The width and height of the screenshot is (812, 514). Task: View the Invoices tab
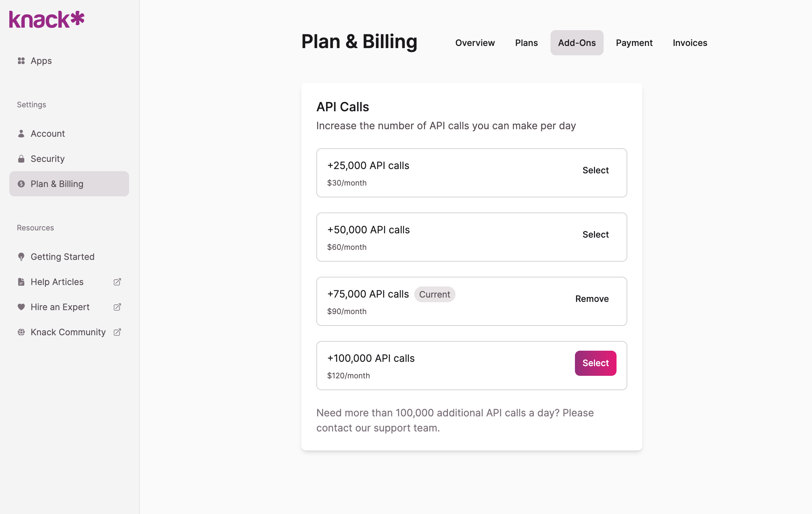pyautogui.click(x=690, y=43)
